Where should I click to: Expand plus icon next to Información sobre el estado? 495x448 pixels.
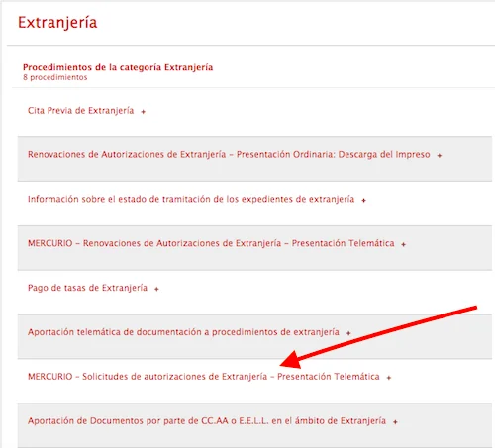[363, 200]
